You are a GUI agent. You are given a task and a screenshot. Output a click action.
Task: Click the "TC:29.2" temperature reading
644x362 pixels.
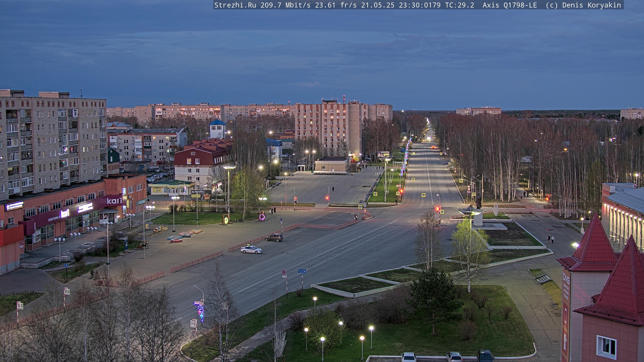click(x=459, y=5)
